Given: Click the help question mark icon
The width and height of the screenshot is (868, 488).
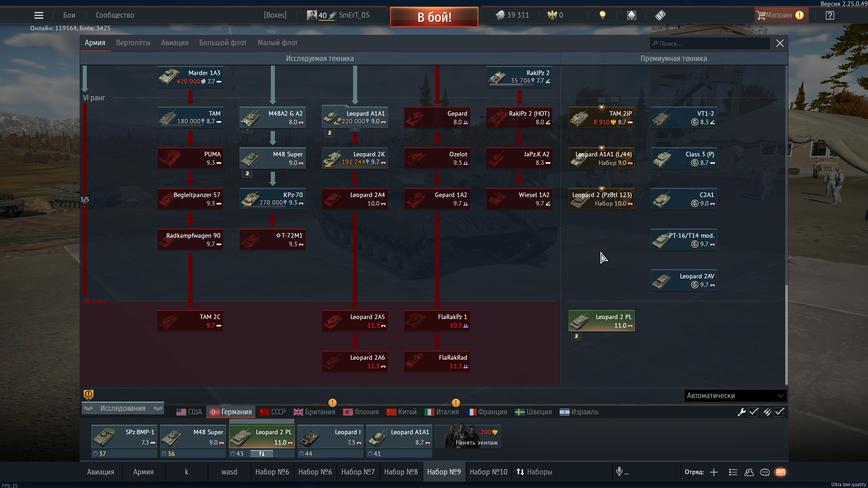Looking at the screenshot, I should click(x=830, y=15).
